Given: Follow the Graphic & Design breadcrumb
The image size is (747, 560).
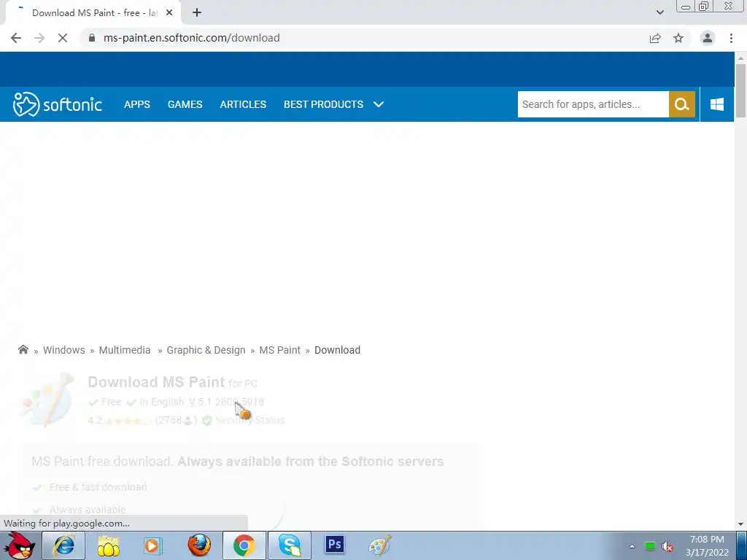Looking at the screenshot, I should (206, 350).
